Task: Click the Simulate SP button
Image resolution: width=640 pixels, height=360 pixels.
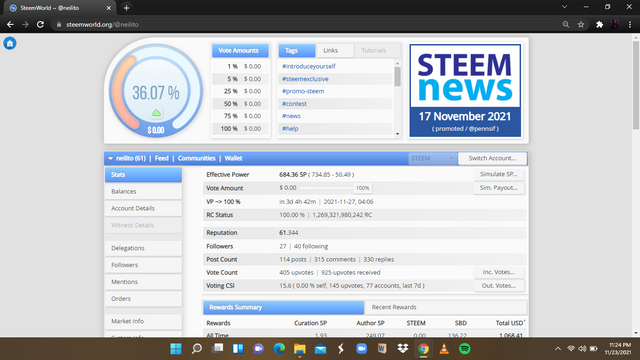Action: coord(499,174)
